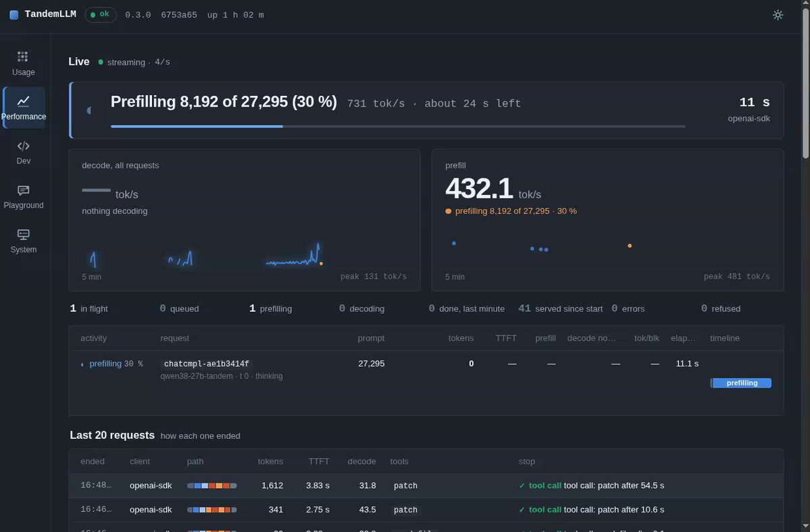
Task: Click the "0 refused" counter
Action: point(721,309)
